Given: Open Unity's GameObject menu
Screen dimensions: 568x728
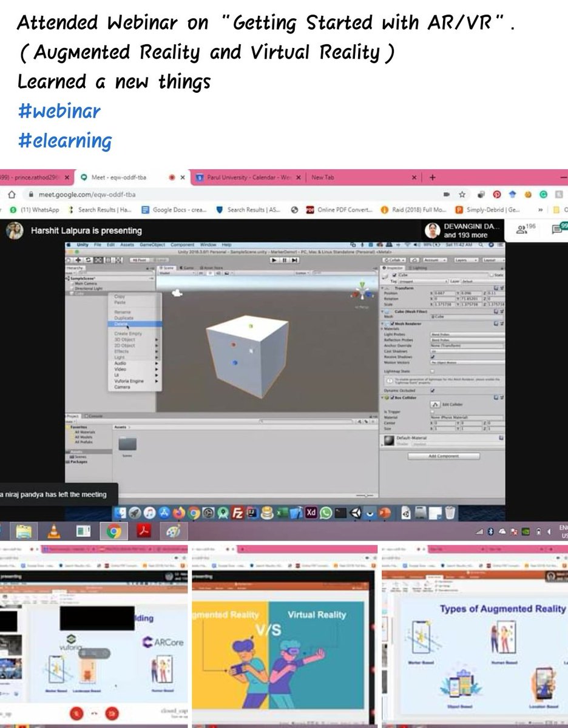Looking at the screenshot, I should [153, 244].
